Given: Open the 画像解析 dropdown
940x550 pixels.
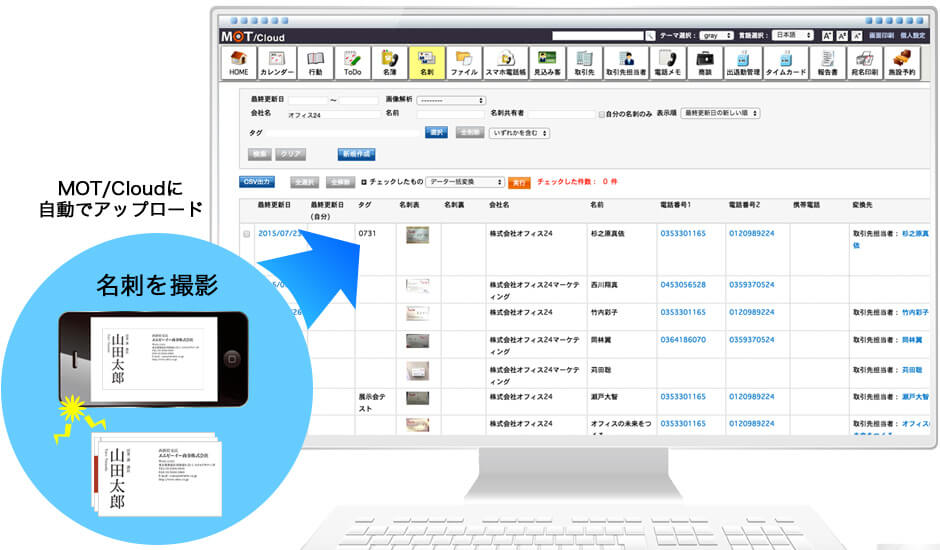Looking at the screenshot, I should pos(451,100).
